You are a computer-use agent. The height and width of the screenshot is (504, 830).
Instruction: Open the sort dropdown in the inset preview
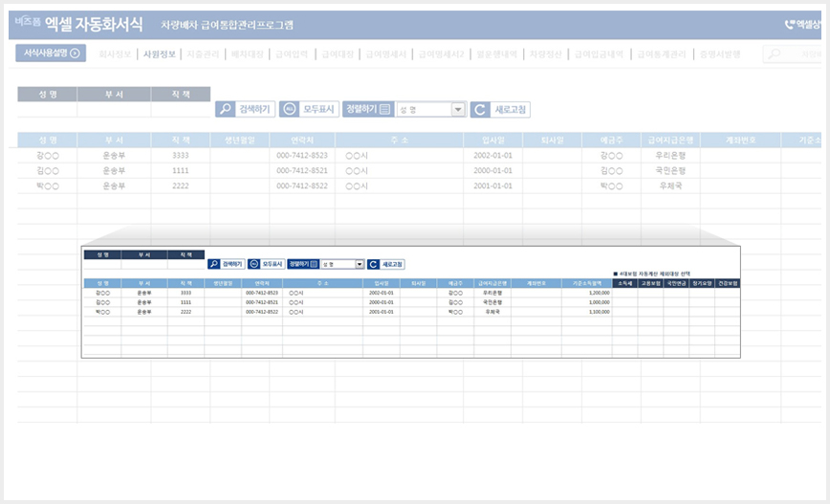coord(360,264)
